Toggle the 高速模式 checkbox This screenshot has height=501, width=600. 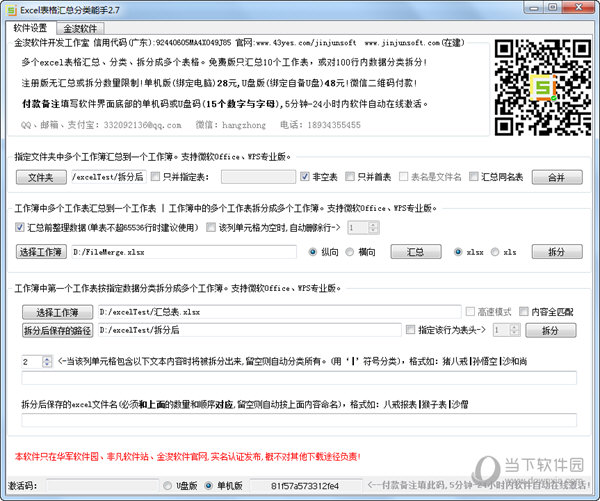(x=470, y=311)
